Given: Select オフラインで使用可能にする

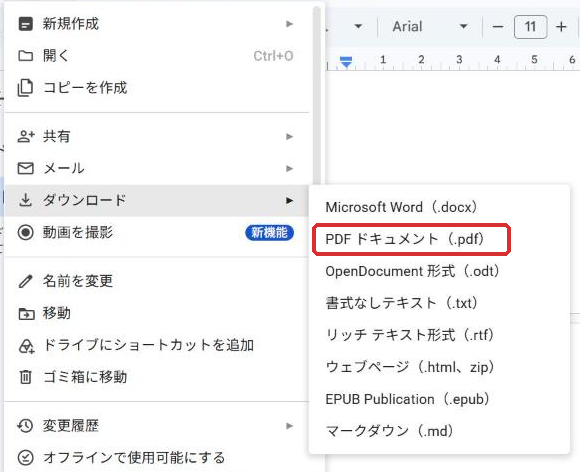Looking at the screenshot, I should (x=157, y=458).
